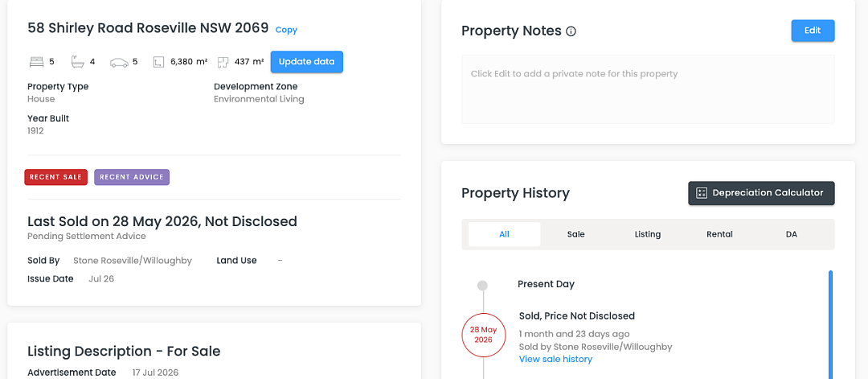Switch to the Sale history tab
This screenshot has height=379, width=868.
click(x=575, y=234)
